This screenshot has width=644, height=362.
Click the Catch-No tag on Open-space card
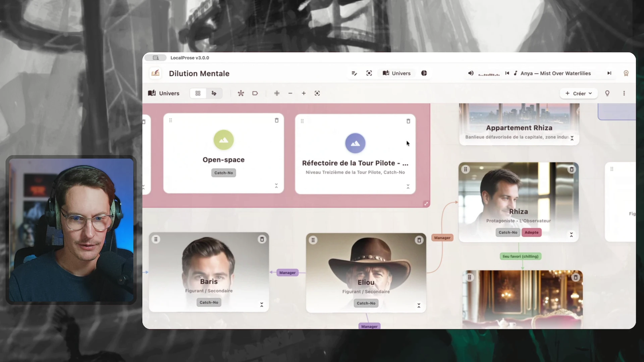point(223,173)
